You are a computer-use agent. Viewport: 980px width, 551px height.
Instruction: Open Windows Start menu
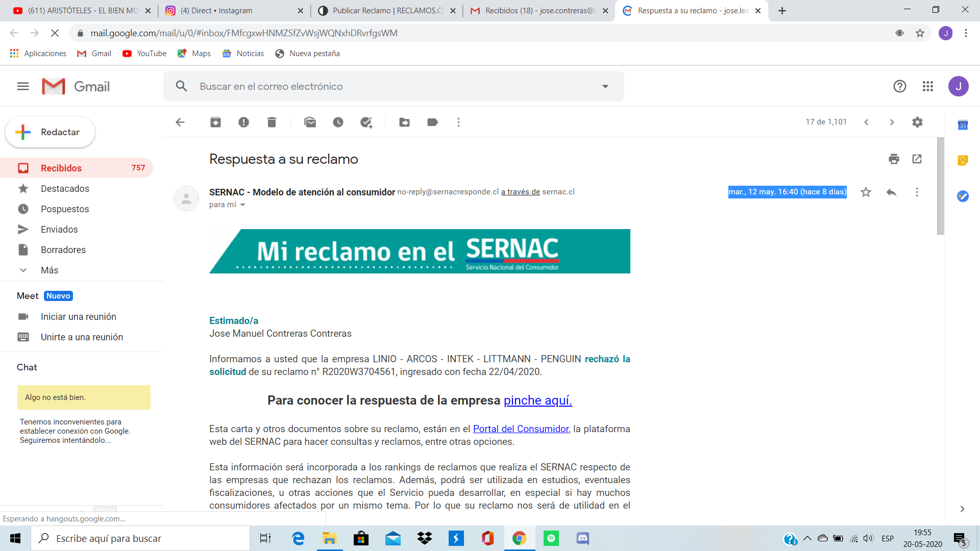(x=15, y=538)
